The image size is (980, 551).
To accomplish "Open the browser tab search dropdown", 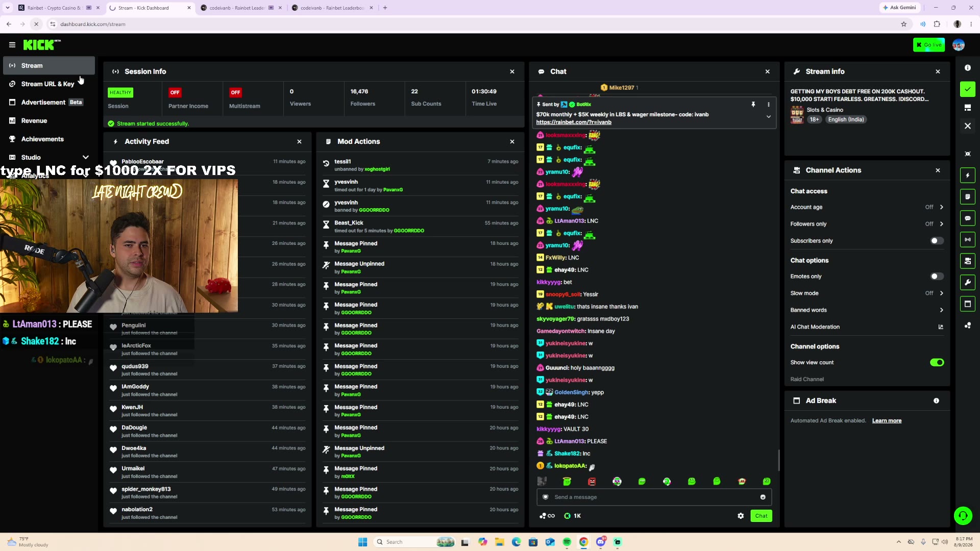I will tap(7, 8).
